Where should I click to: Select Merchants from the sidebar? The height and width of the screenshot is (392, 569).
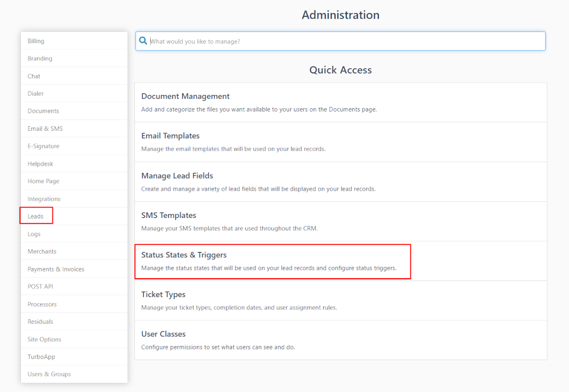click(75, 251)
